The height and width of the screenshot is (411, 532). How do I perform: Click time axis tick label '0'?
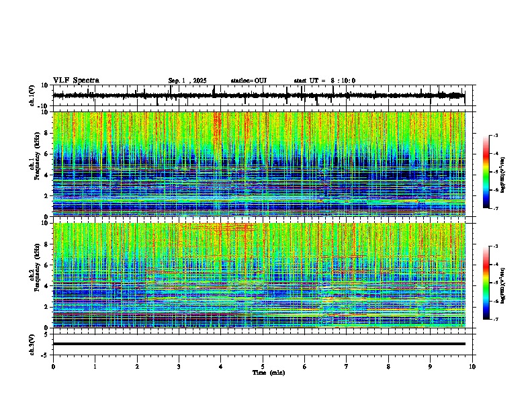(53, 367)
